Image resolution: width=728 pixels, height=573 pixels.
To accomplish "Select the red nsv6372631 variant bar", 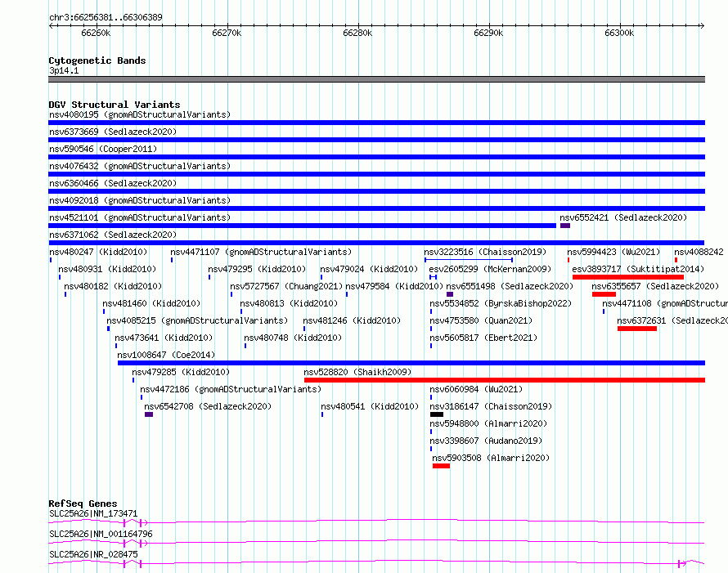I will point(637,329).
